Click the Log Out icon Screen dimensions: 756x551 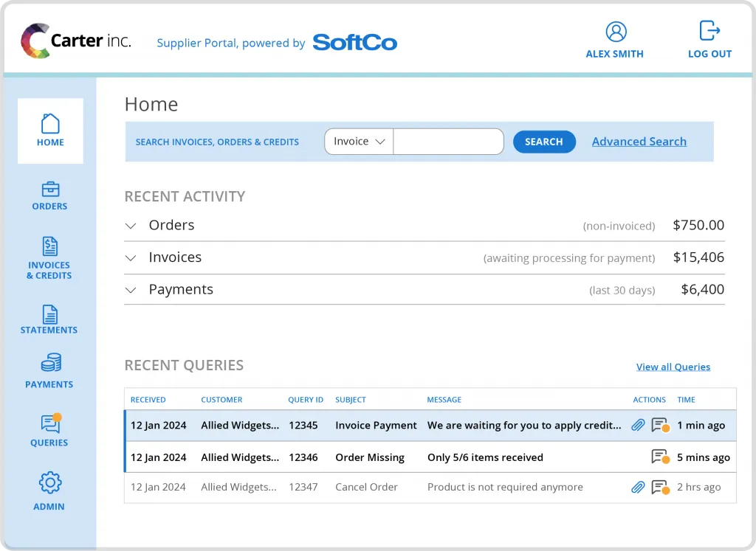click(x=709, y=30)
